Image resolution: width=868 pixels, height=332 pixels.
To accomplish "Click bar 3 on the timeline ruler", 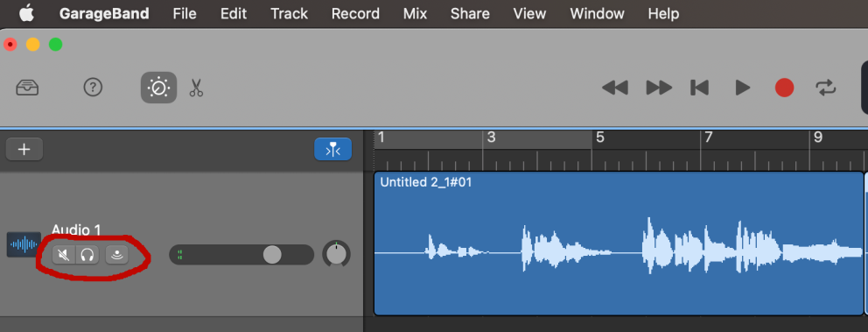I will coord(491,138).
